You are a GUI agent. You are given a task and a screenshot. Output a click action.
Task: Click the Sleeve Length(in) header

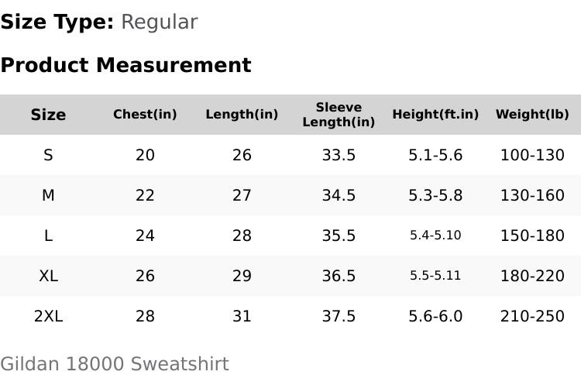[x=339, y=115]
